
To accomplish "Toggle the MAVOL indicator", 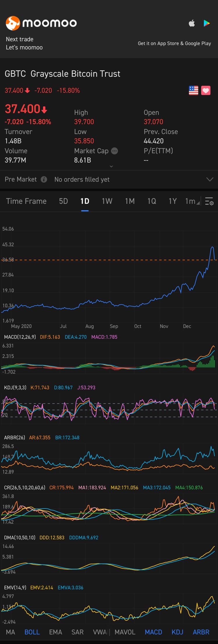I will 125,632.
